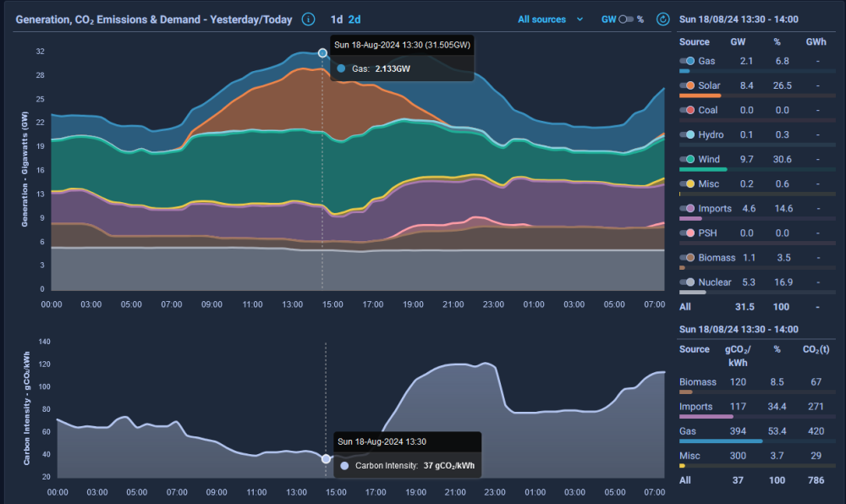The width and height of the screenshot is (846, 504).
Task: Toggle the Hydro source switch
Action: [x=687, y=134]
